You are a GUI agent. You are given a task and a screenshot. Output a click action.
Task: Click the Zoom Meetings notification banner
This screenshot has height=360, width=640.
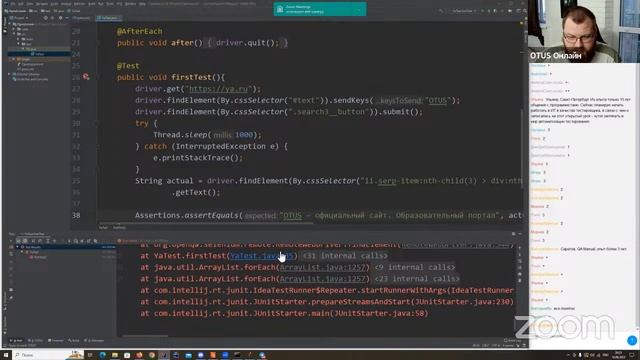pyautogui.click(x=320, y=9)
